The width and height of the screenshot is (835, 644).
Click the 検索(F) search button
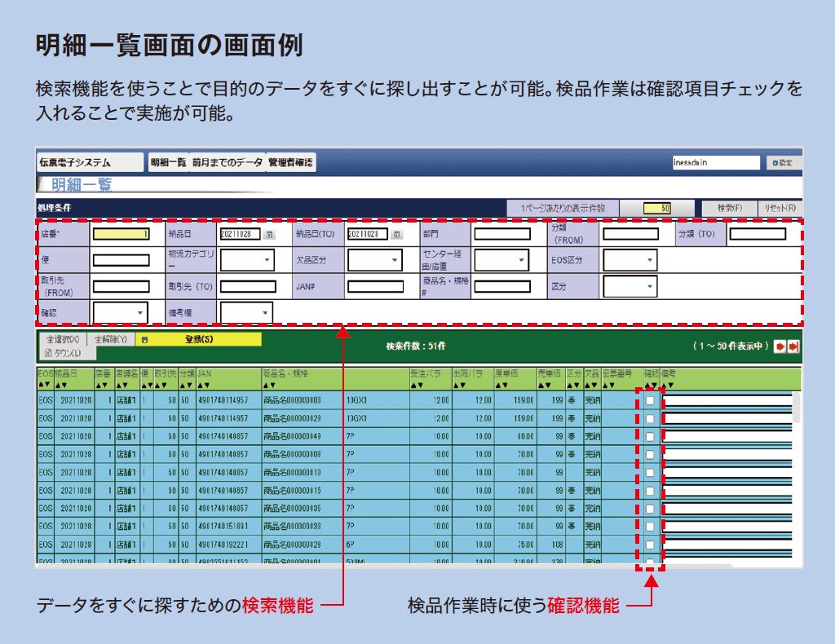pyautogui.click(x=730, y=208)
